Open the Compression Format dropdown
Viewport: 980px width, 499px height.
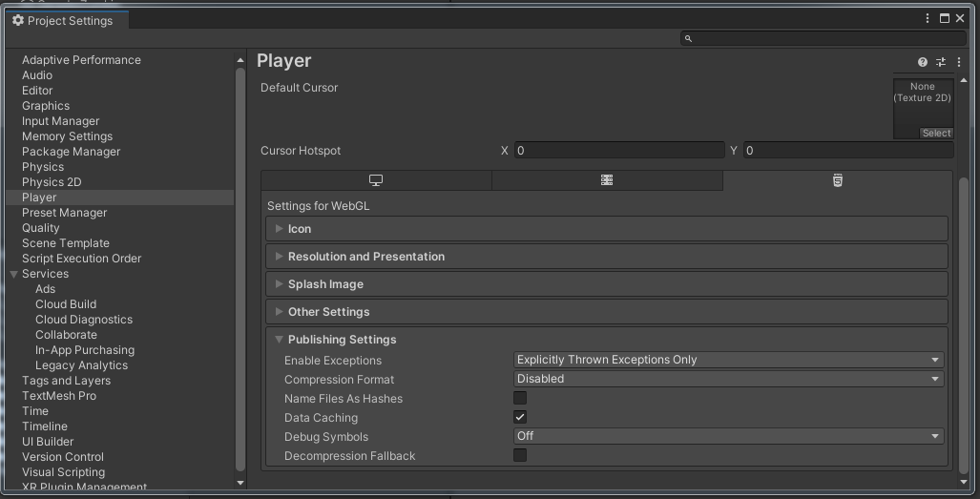tap(728, 379)
